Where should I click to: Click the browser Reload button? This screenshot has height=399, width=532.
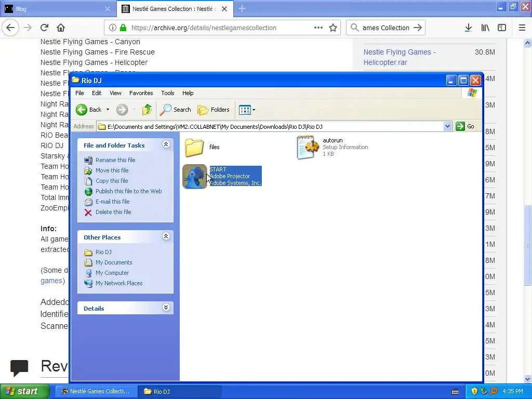click(x=45, y=28)
